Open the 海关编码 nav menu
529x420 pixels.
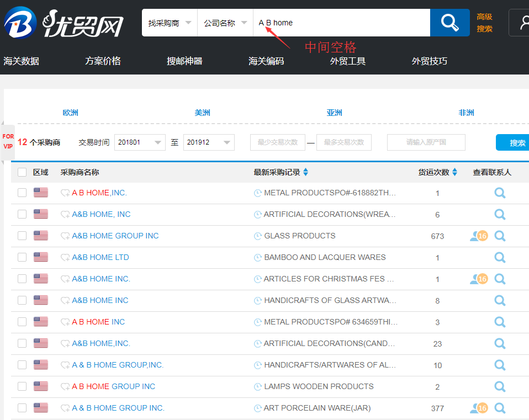click(x=266, y=61)
